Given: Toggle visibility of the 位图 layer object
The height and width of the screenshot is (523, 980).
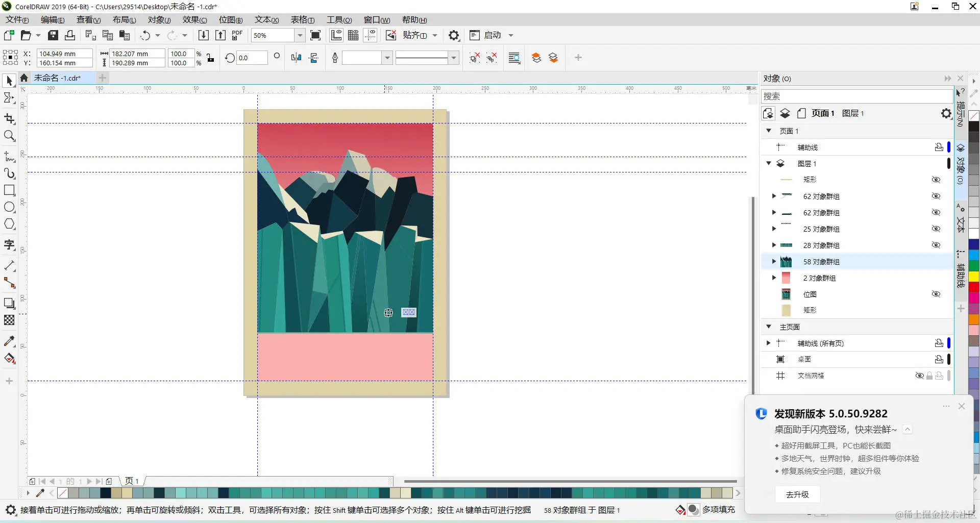Looking at the screenshot, I should click(936, 294).
